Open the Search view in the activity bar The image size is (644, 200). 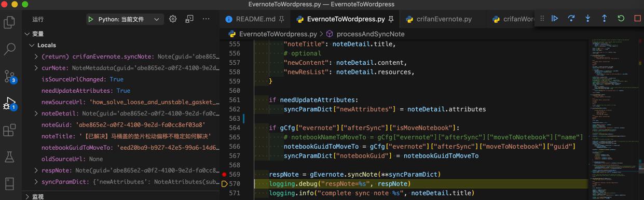9,49
